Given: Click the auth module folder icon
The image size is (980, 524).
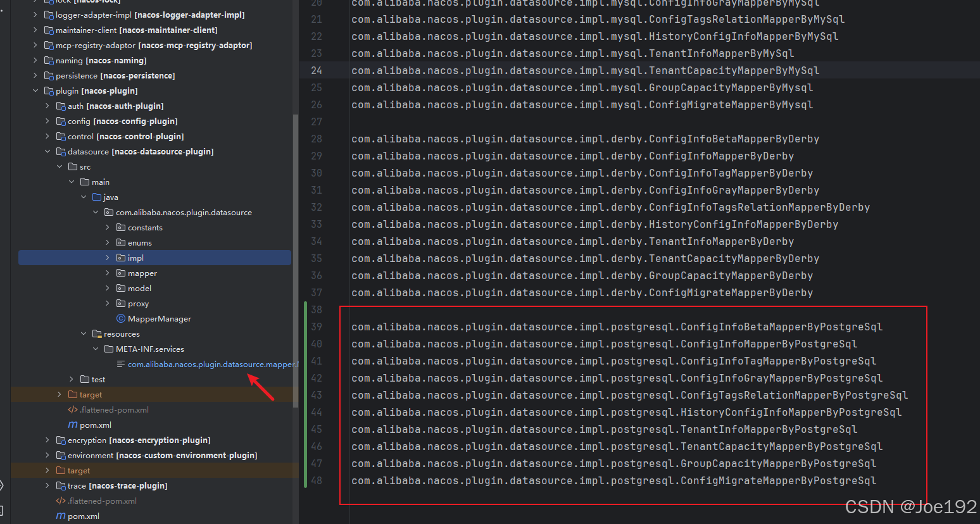Looking at the screenshot, I should [61, 106].
